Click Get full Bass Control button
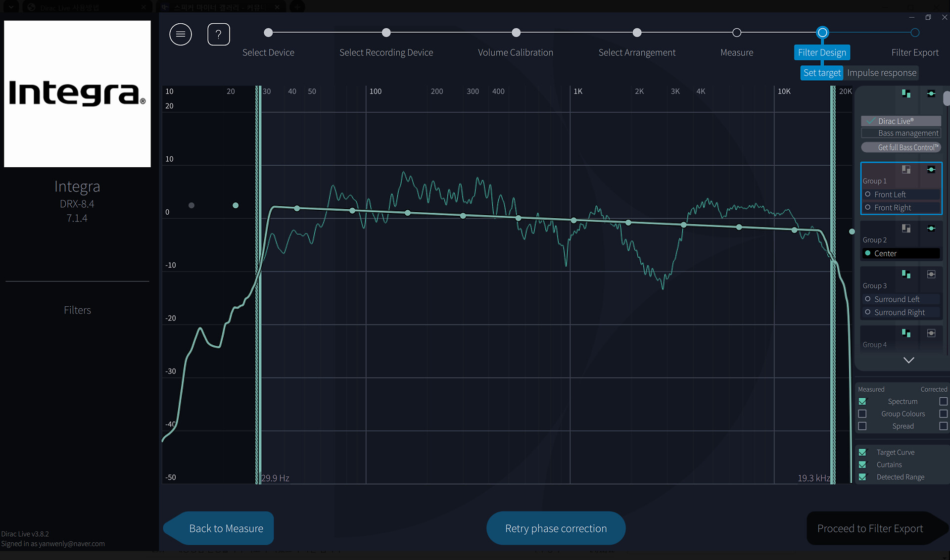The image size is (950, 560). (901, 147)
